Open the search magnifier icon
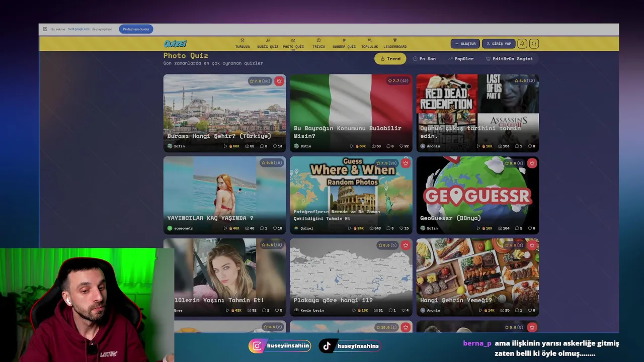 pyautogui.click(x=534, y=44)
